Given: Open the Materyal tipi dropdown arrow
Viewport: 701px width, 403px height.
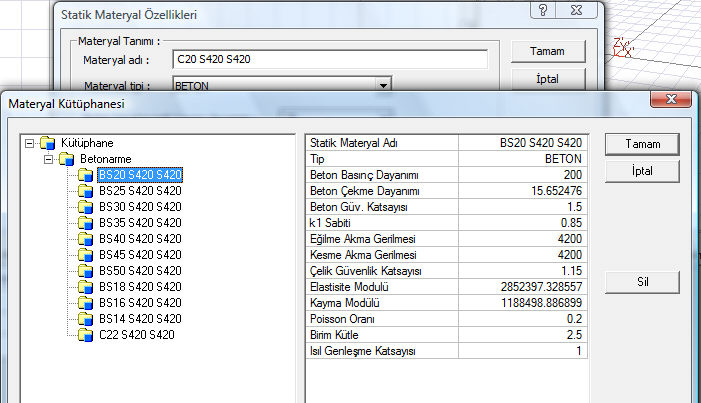Looking at the screenshot, I should point(383,85).
